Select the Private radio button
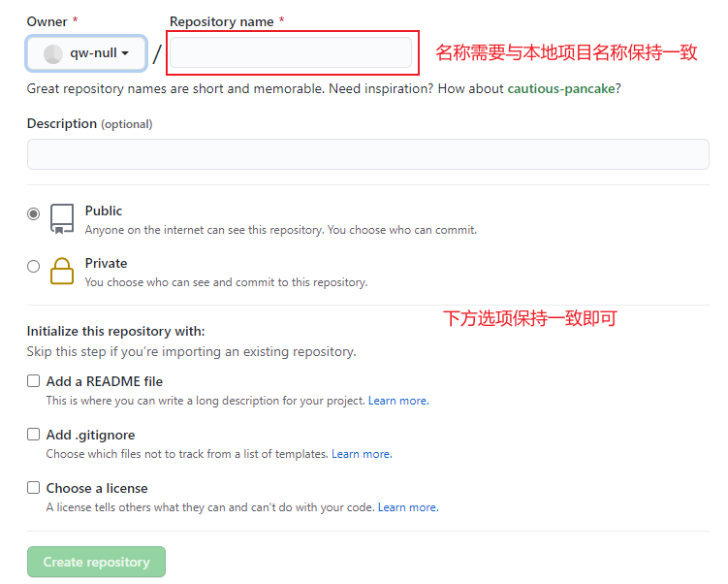 pyautogui.click(x=33, y=266)
